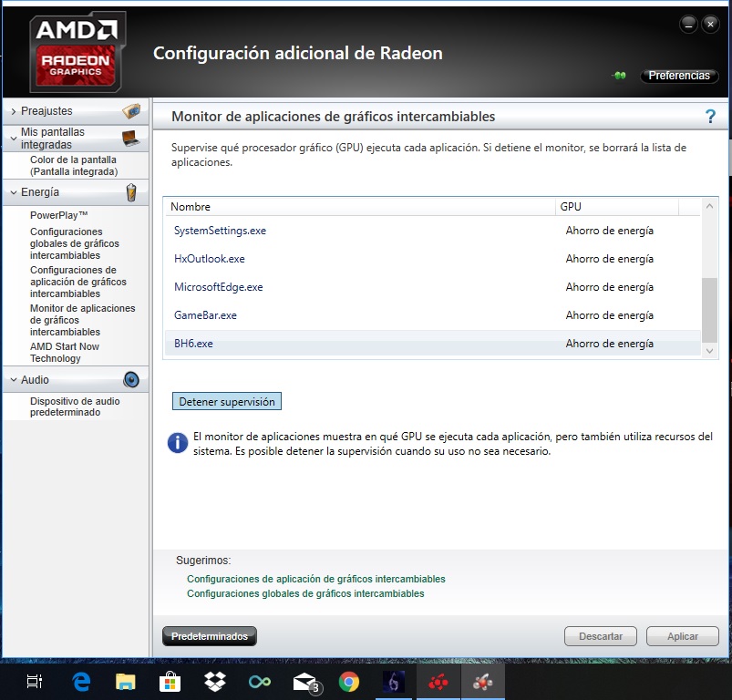Click the battery icon next to Energía
Screen dimensions: 732x700
(x=131, y=192)
